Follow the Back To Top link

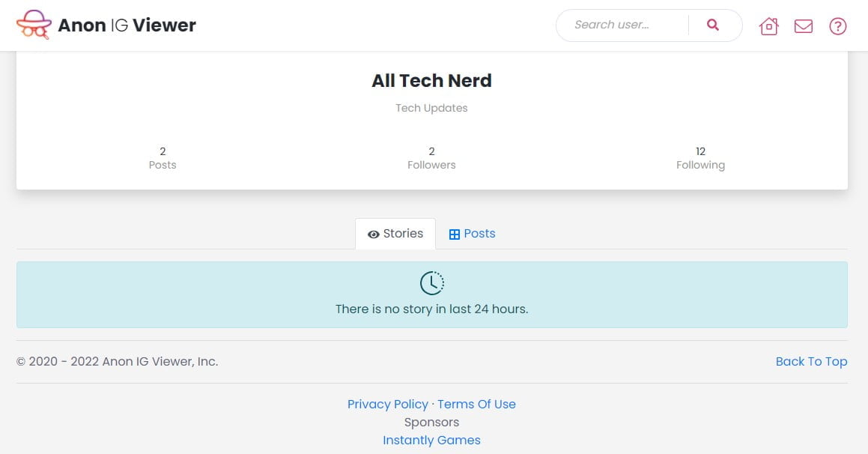[x=811, y=361]
